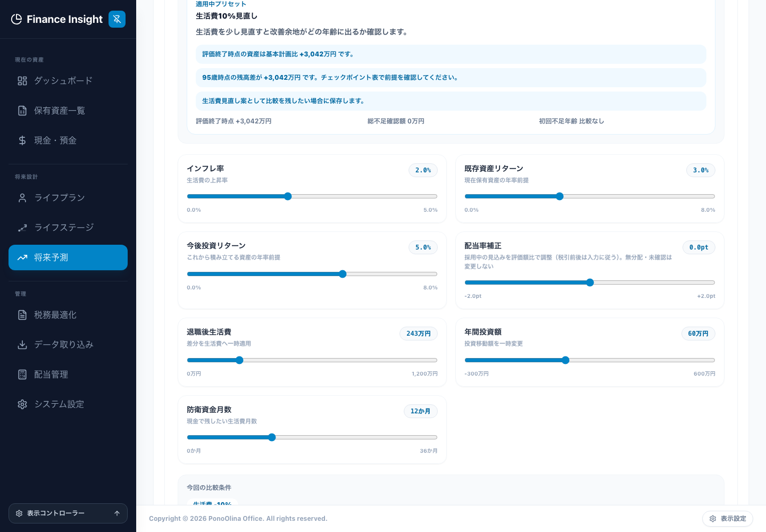Image resolution: width=766 pixels, height=532 pixels.
Task: Click the 年間投資額 slider handle
Action: tap(565, 360)
